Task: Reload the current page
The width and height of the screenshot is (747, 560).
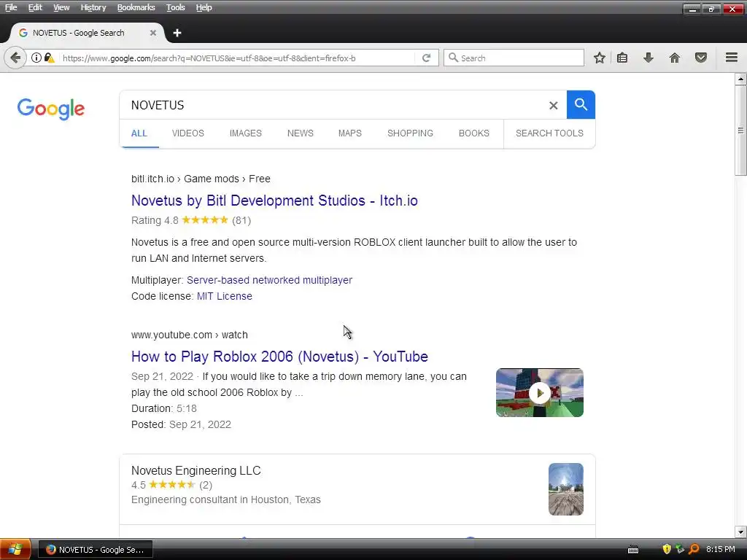Action: [426, 58]
